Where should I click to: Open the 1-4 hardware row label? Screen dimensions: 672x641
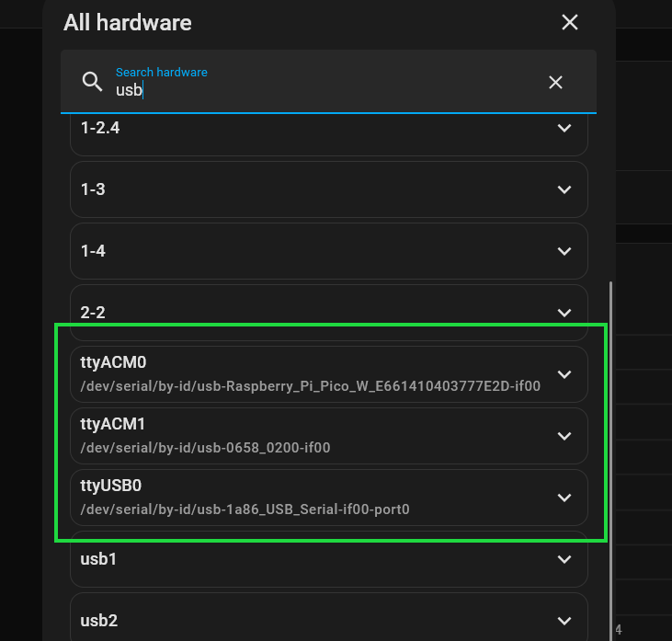coord(93,251)
